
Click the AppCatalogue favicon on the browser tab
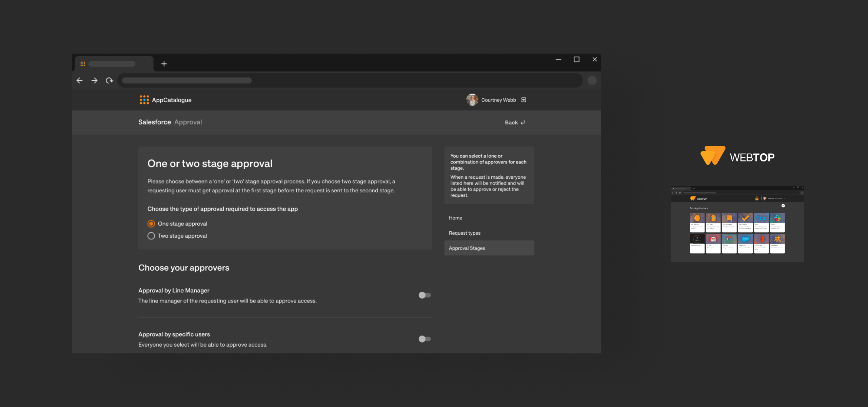tap(82, 64)
